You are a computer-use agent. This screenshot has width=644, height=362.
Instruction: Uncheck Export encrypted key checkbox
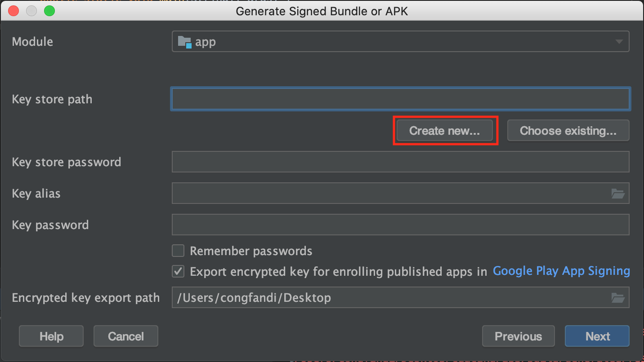(179, 272)
